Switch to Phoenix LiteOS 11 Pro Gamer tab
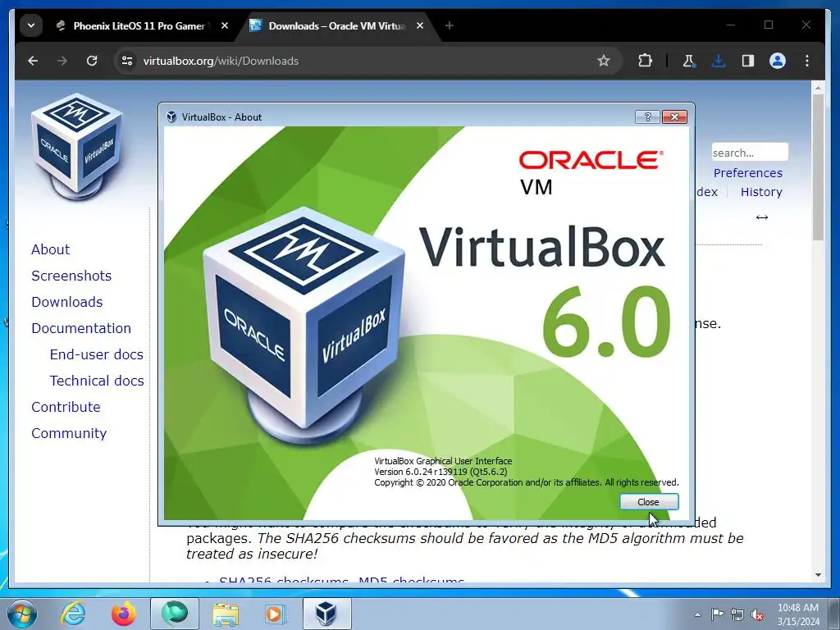 [x=139, y=25]
